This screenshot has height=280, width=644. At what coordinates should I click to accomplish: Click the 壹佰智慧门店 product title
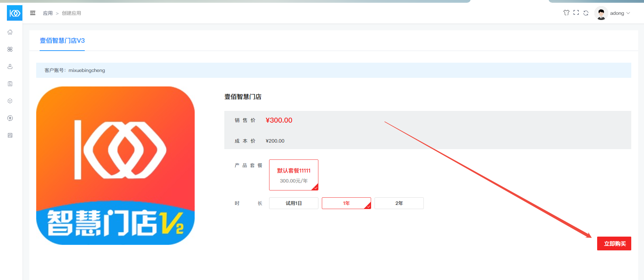pos(243,97)
